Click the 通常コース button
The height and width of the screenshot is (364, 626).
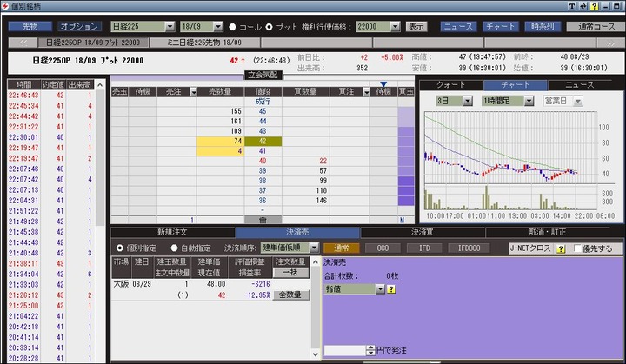point(596,26)
